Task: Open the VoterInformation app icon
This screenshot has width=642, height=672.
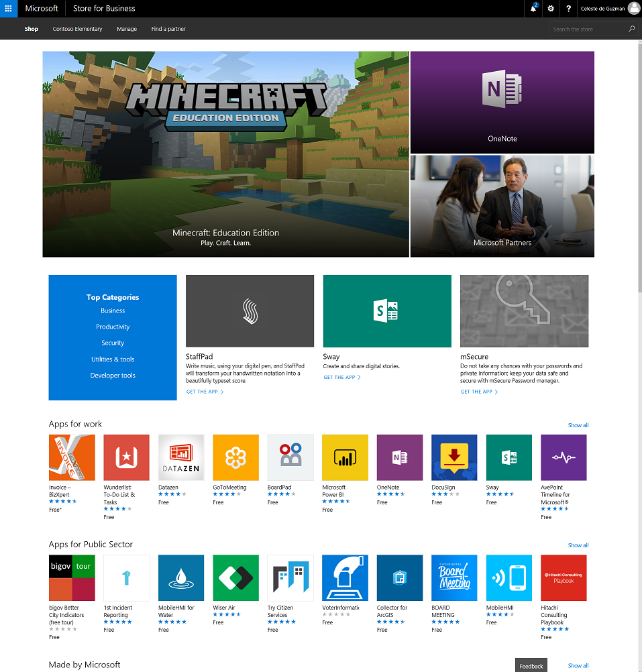Action: 345,577
